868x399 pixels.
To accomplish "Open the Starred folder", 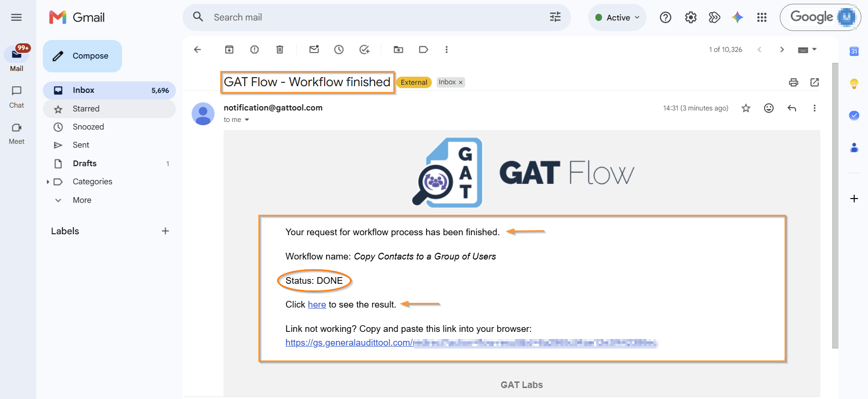I will [109, 109].
